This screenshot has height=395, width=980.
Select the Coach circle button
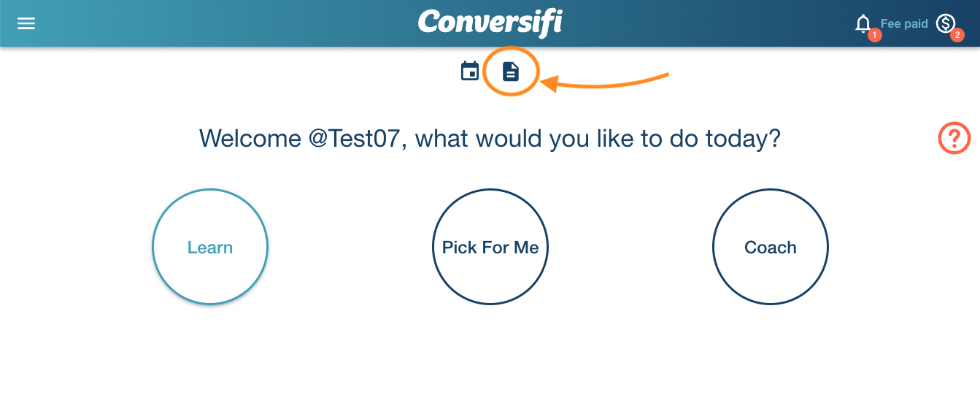click(x=771, y=247)
